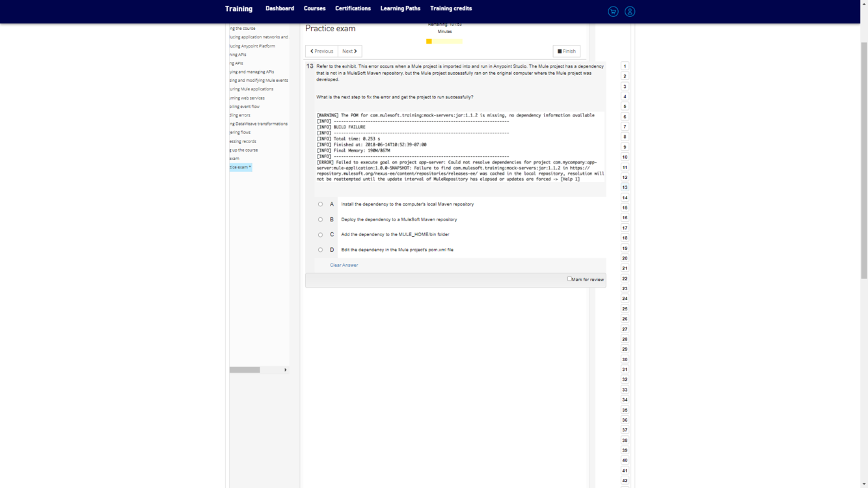Open the Training credits menu
The height and width of the screenshot is (488, 868).
[x=451, y=8]
